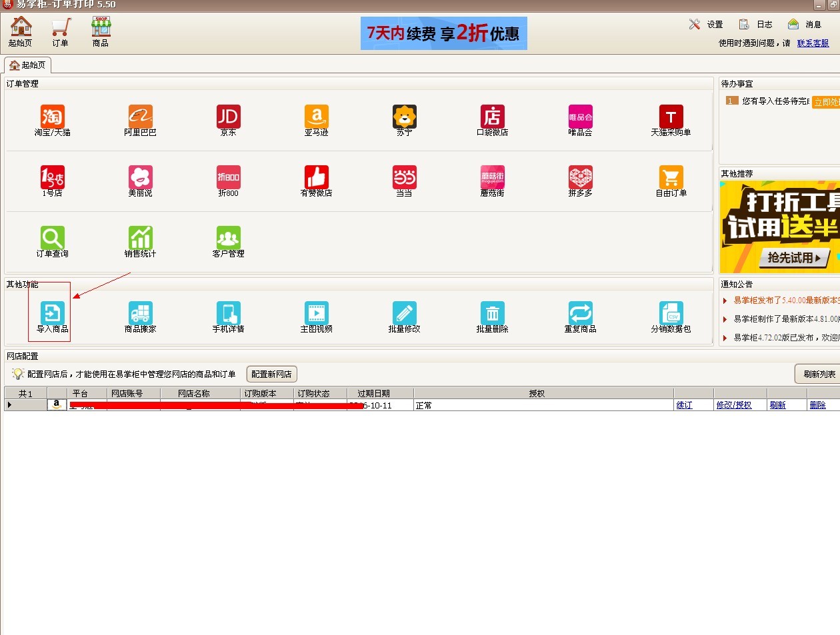
Task: Click the 平台 column header
Action: pos(87,394)
